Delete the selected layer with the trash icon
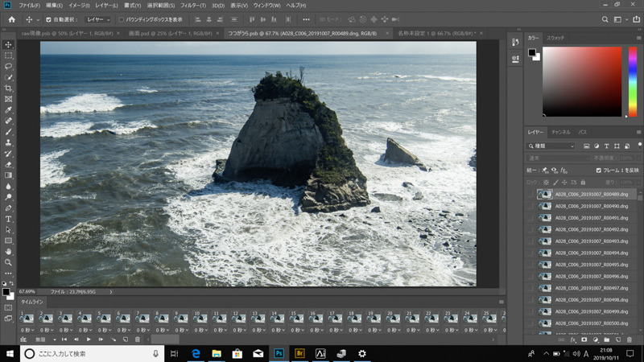The image size is (644, 362). (630, 339)
